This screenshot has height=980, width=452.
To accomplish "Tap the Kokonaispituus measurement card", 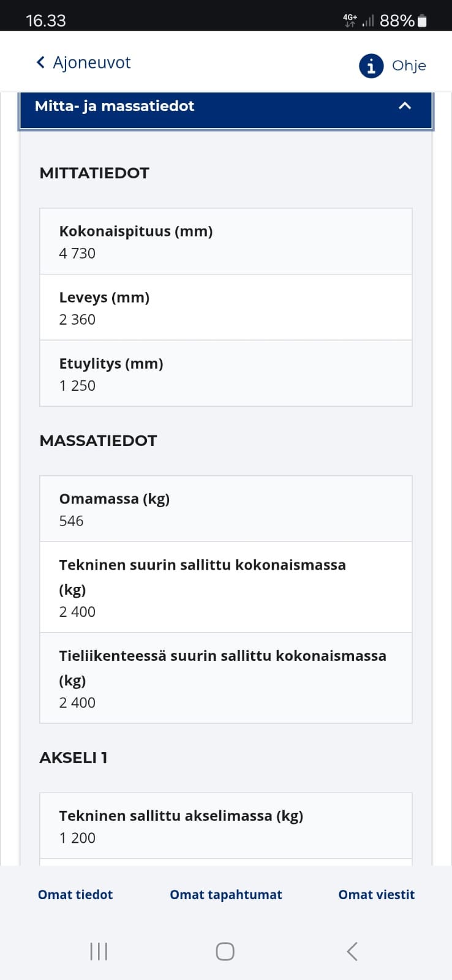I will pos(225,241).
